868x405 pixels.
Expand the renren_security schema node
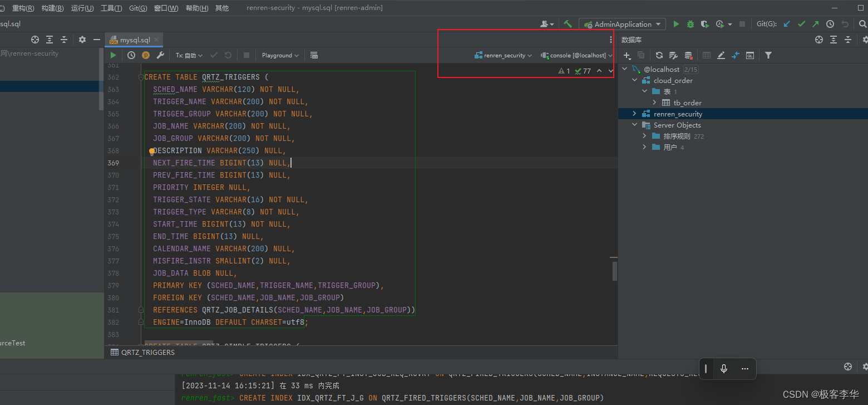[635, 114]
